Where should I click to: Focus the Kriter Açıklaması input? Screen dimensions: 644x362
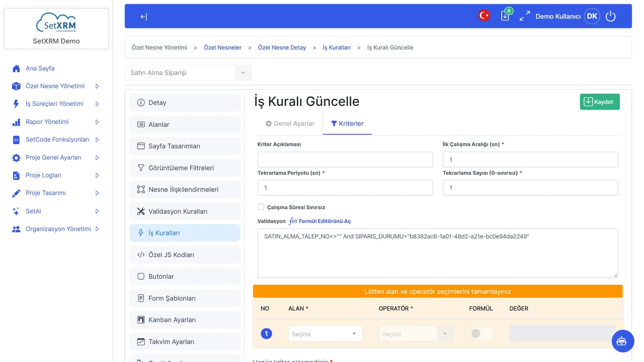(345, 160)
